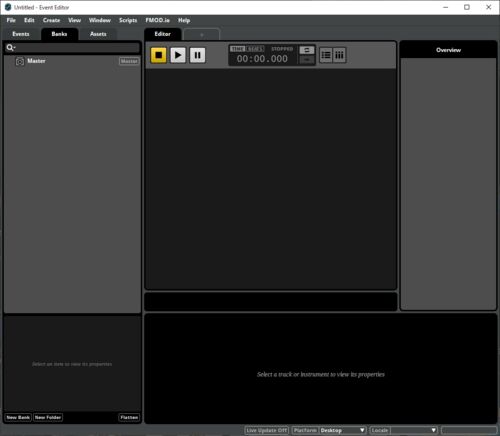The height and width of the screenshot is (436, 500).
Task: Start playback with the Play button
Action: tap(178, 55)
